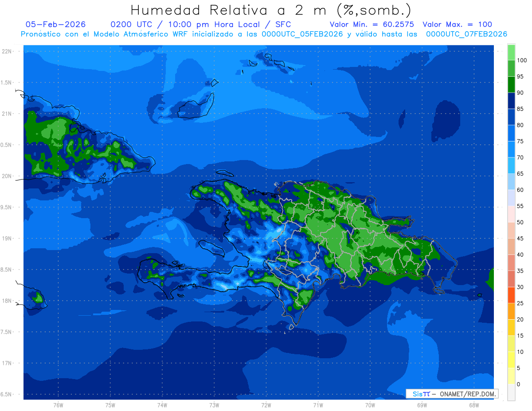Click the "70W" longitude label
This screenshot has width=532, height=411.
click(x=370, y=405)
